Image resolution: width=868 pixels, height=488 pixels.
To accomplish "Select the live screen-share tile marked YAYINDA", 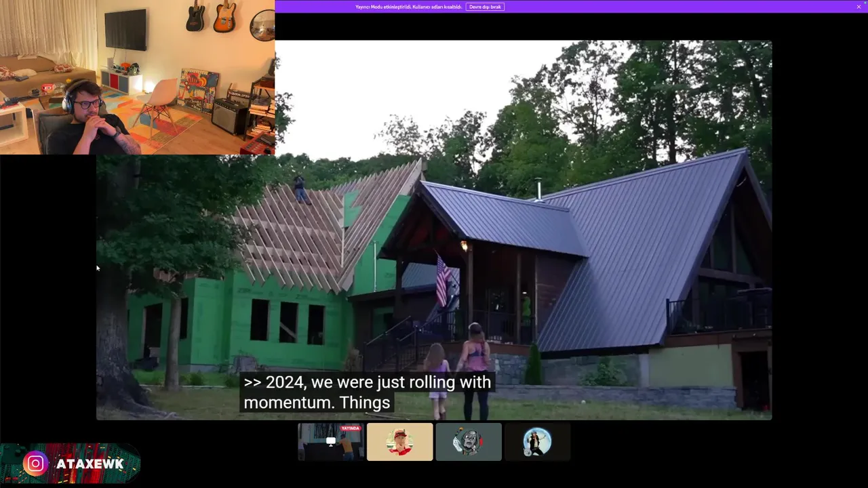I will click(x=331, y=442).
